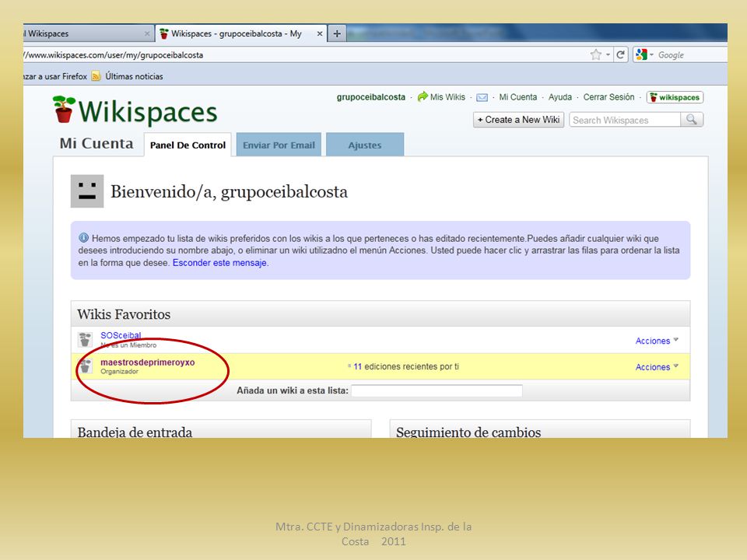The height and width of the screenshot is (560, 747).
Task: Reload the page in Firefox
Action: (x=620, y=54)
